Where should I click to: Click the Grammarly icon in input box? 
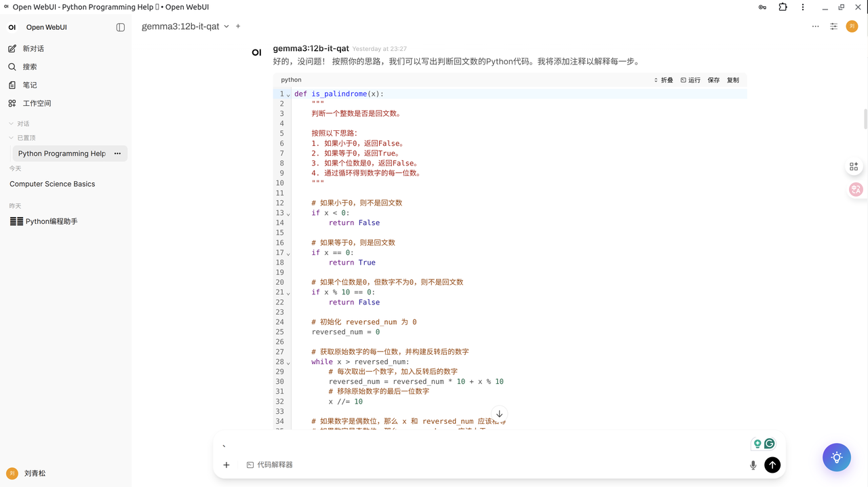pyautogui.click(x=770, y=444)
